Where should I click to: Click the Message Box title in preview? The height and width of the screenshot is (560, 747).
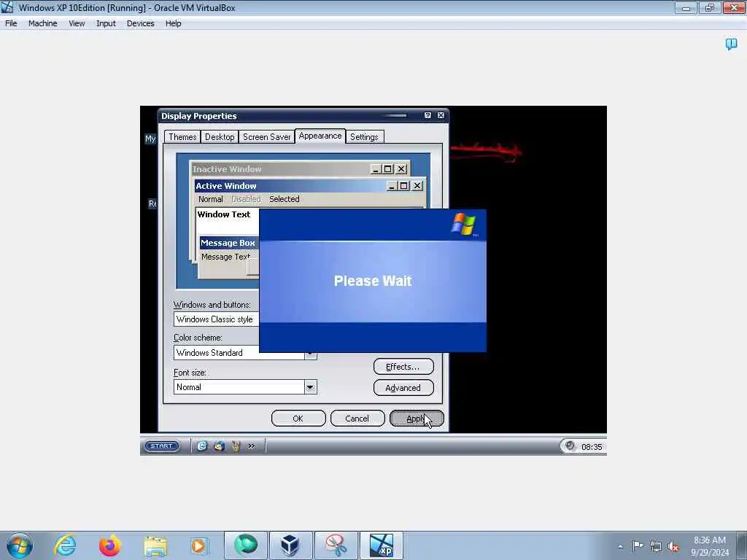click(x=228, y=243)
